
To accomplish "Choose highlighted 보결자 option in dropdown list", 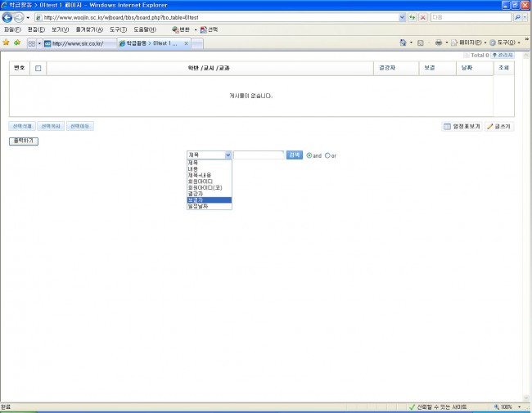I will [x=210, y=200].
